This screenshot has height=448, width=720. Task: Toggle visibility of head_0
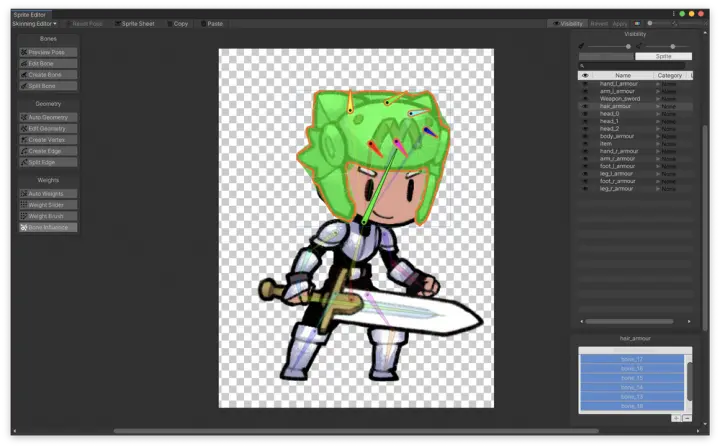[x=585, y=114]
